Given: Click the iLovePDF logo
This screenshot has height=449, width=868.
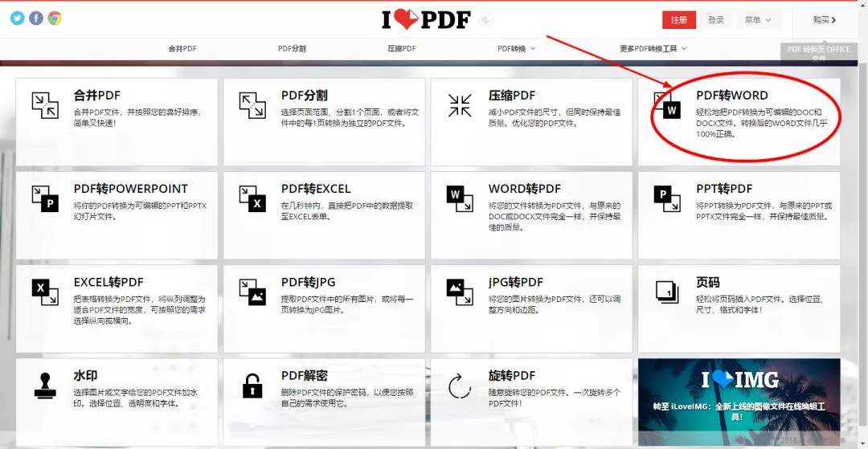Looking at the screenshot, I should [x=426, y=20].
